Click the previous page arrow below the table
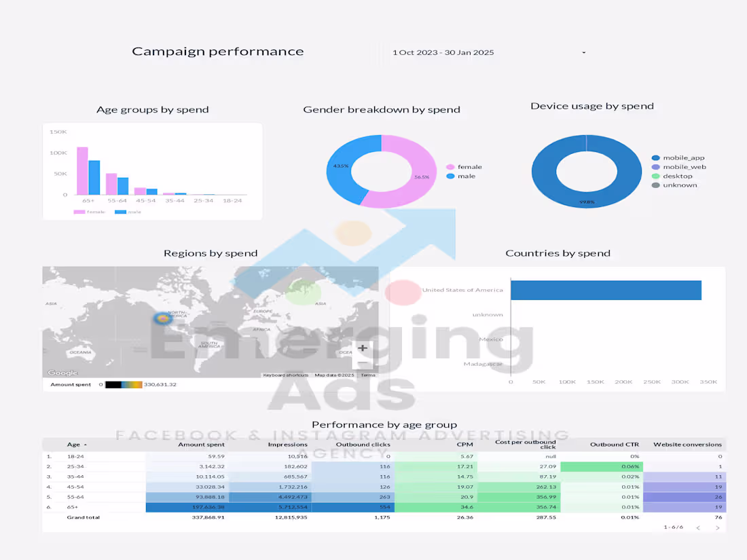747x560 pixels. pos(698,527)
